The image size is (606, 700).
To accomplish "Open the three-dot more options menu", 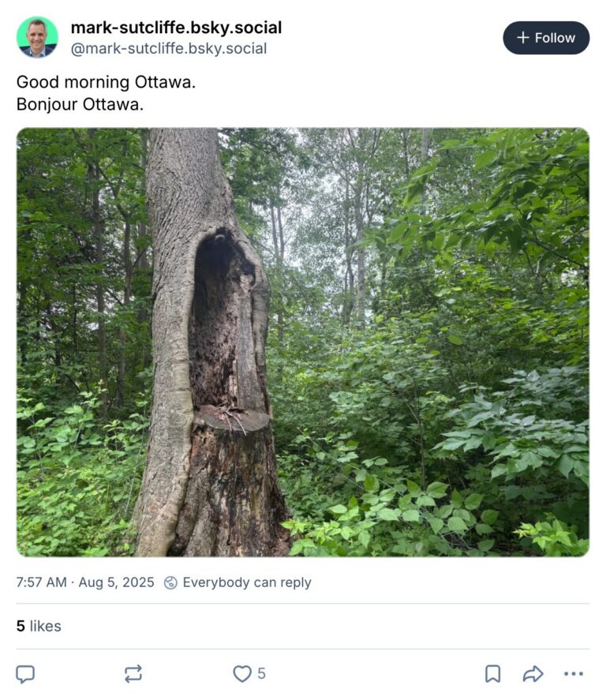I will coord(574,674).
